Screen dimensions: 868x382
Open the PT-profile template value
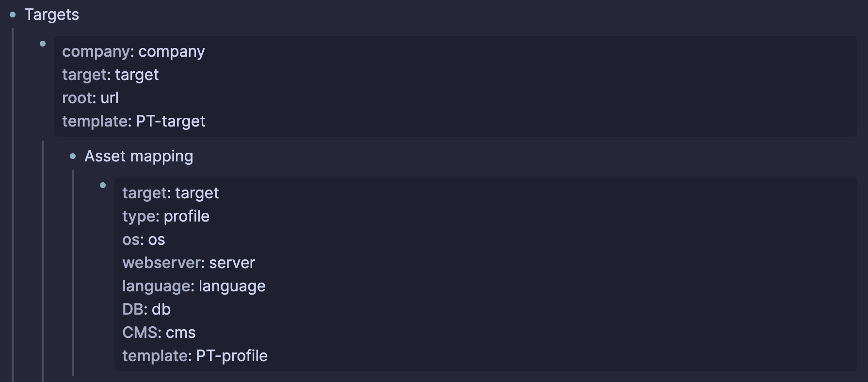click(232, 356)
